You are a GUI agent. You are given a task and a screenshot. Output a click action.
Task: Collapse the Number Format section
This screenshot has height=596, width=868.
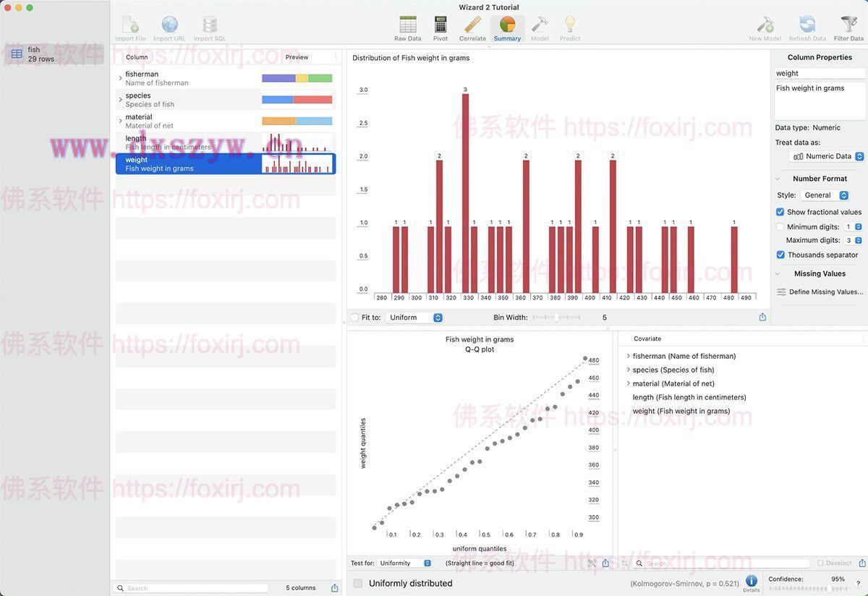click(x=778, y=179)
